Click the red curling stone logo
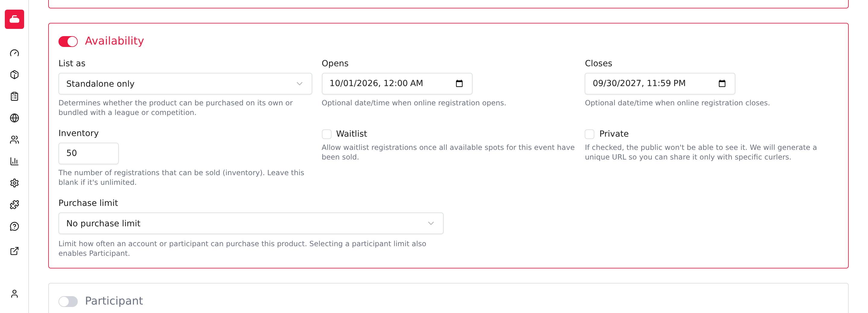Viewport: 868px width, 313px height. (14, 19)
